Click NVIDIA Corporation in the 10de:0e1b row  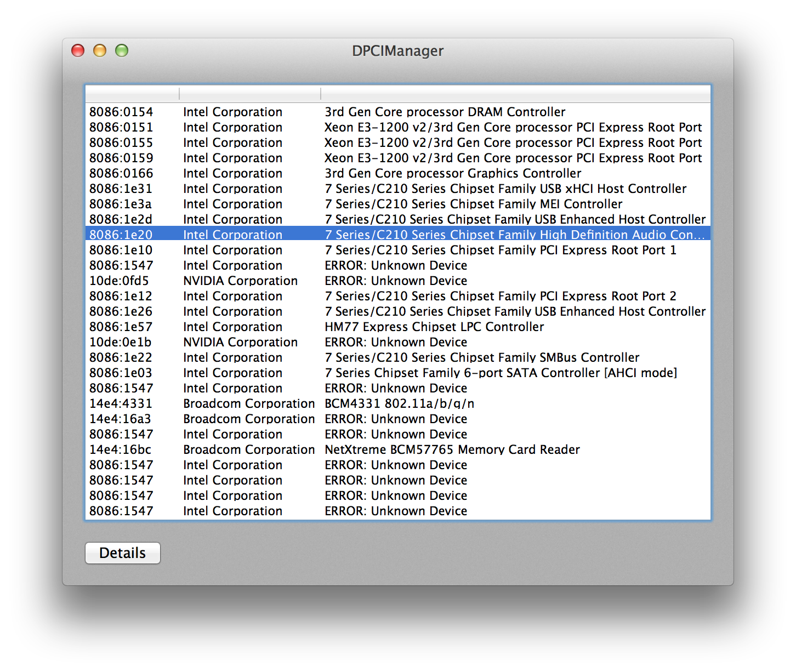pos(240,342)
